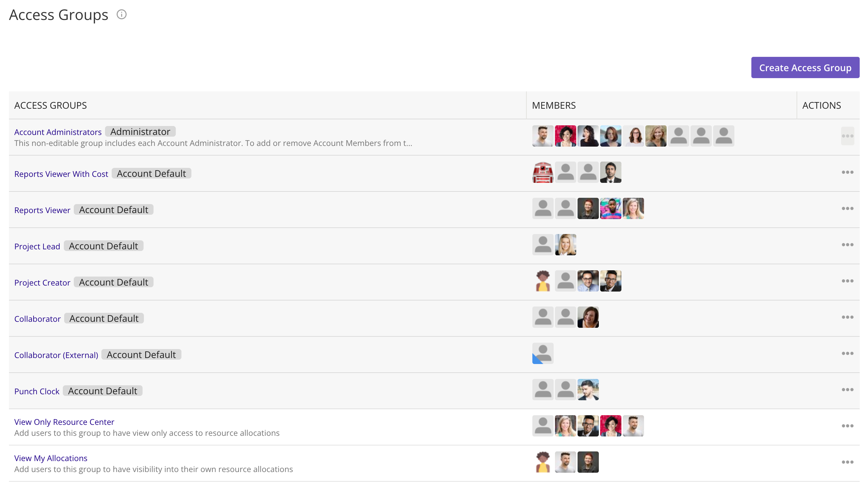Click the actions menu for Collaborator
This screenshot has height=488, width=868.
tap(847, 317)
